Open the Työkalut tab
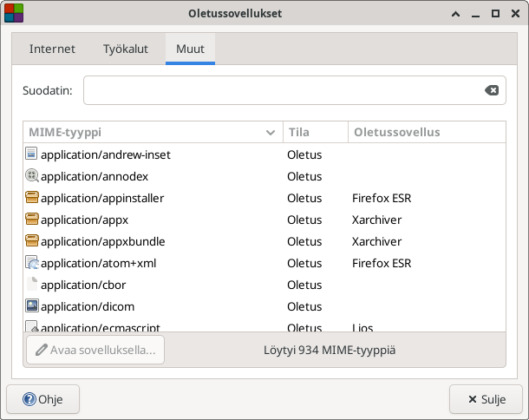529x420 pixels. (127, 49)
